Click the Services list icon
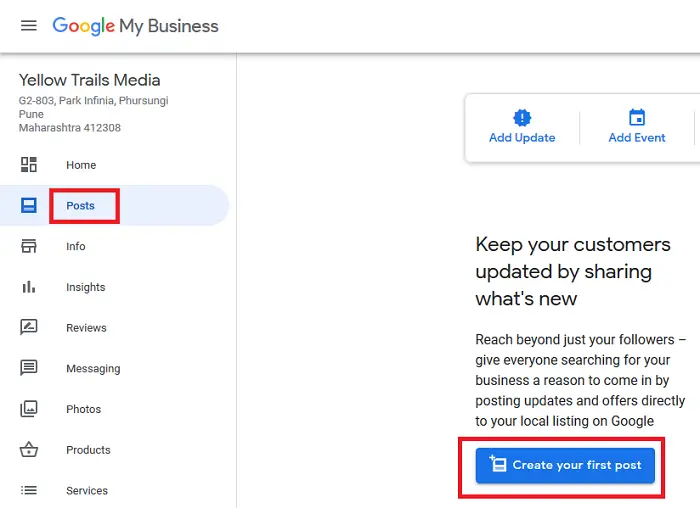The height and width of the screenshot is (508, 700). [29, 490]
